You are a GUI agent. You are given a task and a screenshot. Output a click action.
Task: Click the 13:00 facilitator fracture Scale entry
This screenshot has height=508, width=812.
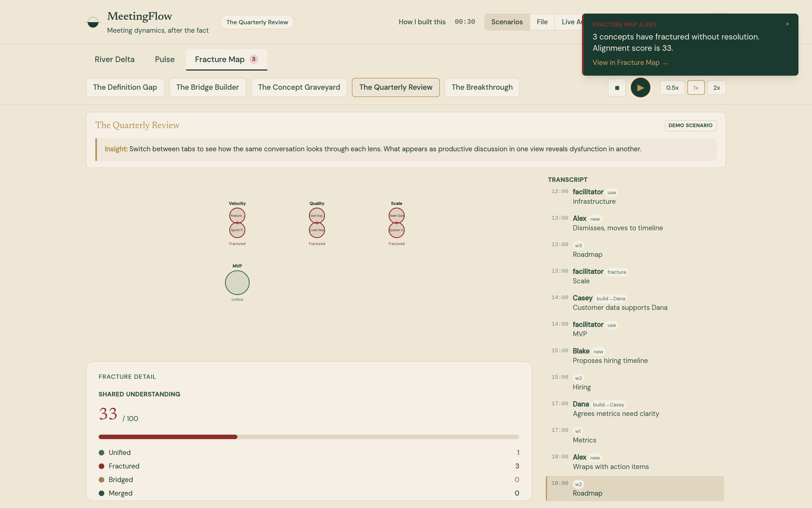click(635, 276)
